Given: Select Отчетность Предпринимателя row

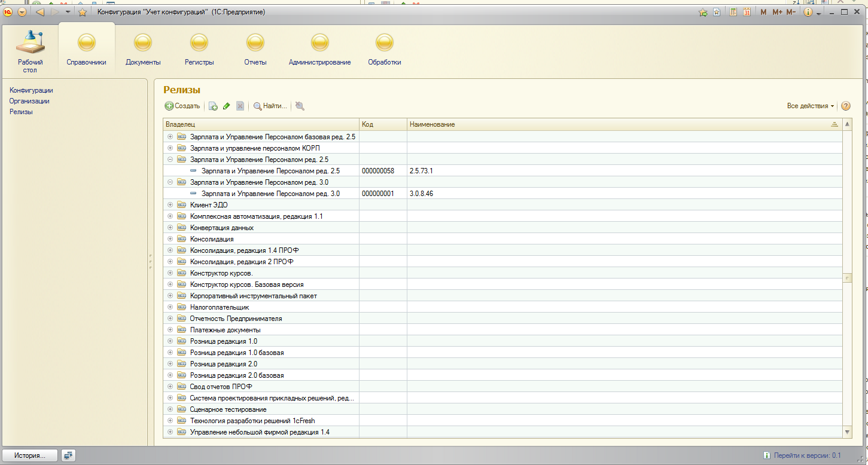Looking at the screenshot, I should tap(502, 319).
